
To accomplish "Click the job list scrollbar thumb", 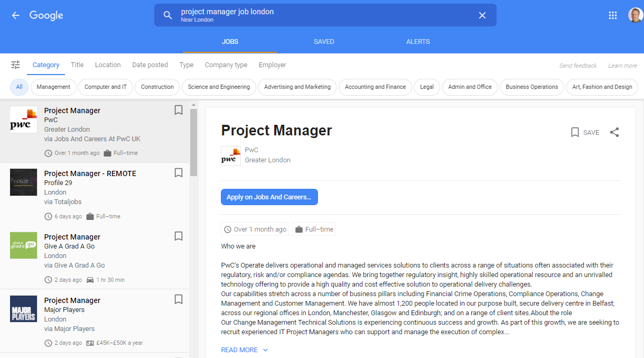I will tap(193, 142).
